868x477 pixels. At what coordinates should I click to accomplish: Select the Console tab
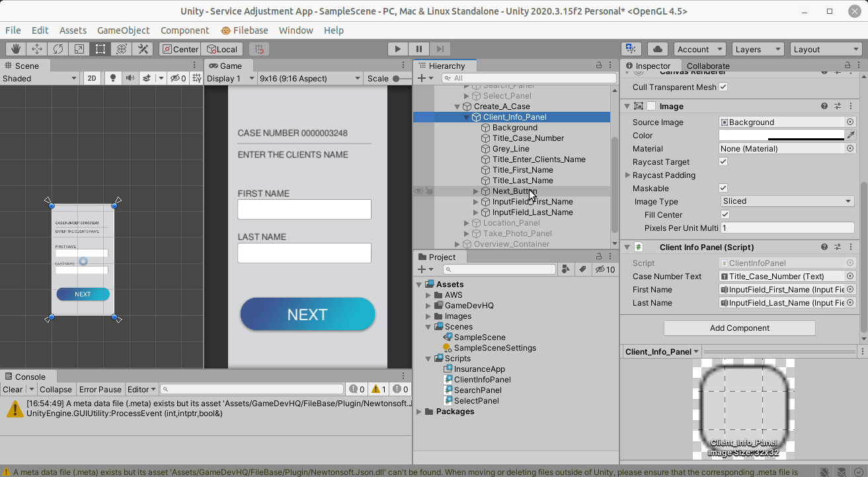pyautogui.click(x=25, y=376)
